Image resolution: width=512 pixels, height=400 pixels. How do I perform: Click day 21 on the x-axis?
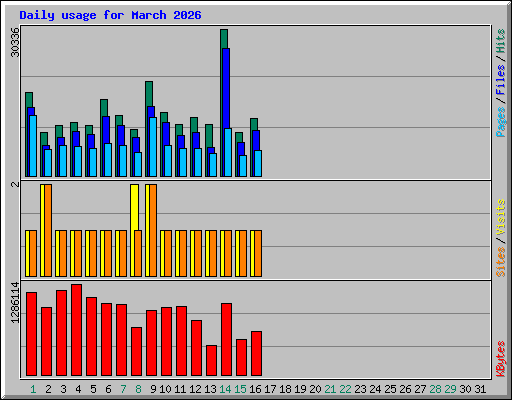click(330, 389)
